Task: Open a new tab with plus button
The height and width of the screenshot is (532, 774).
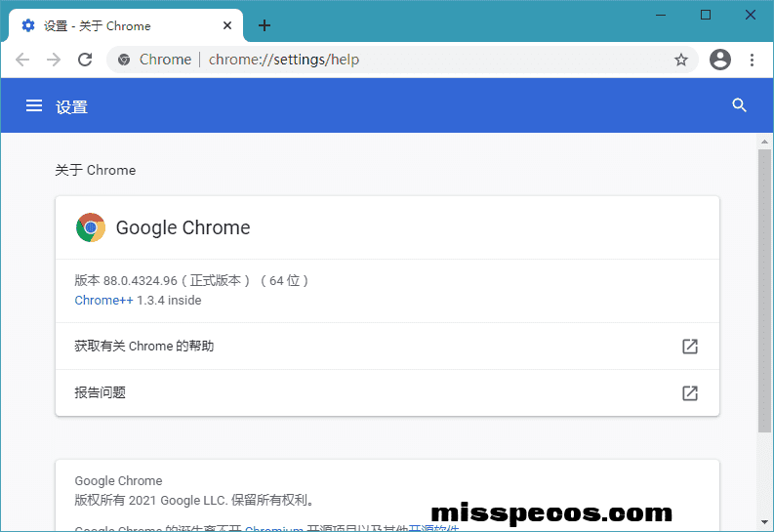Action: click(265, 25)
